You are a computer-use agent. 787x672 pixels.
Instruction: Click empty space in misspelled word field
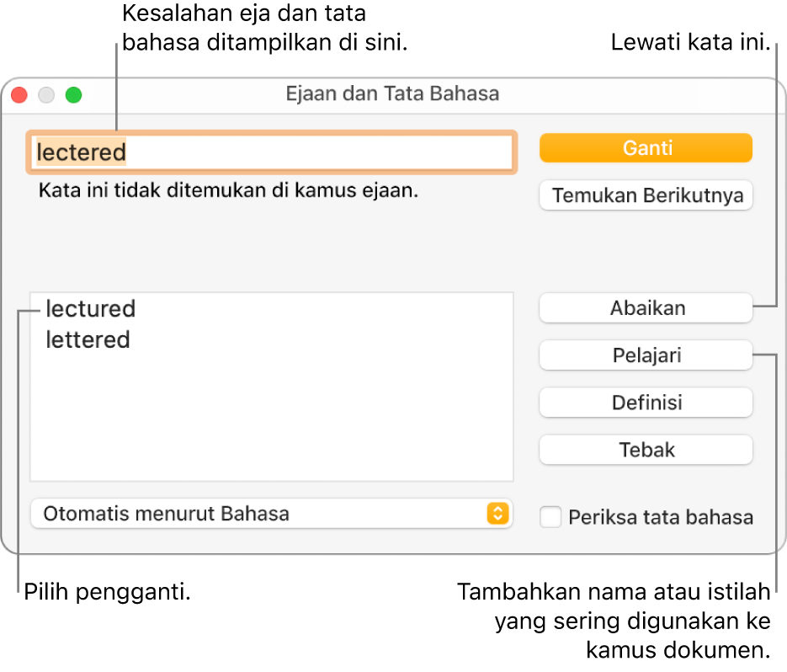[x=337, y=152]
